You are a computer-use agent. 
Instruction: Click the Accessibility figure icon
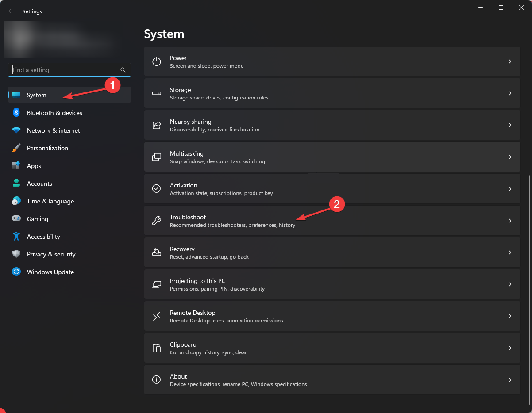[16, 237]
